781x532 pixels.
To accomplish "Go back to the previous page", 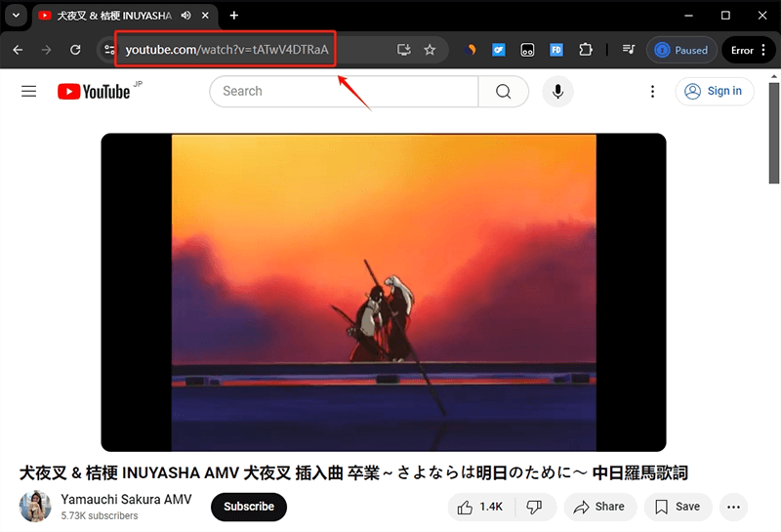I will (18, 50).
